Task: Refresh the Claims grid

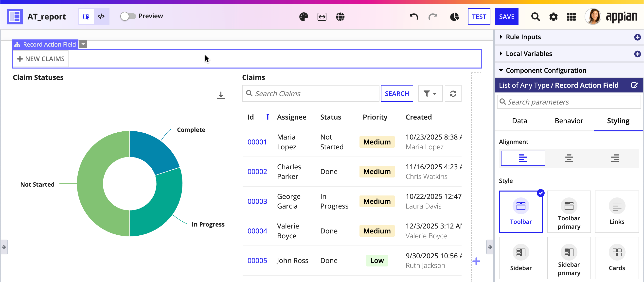Action: [453, 93]
